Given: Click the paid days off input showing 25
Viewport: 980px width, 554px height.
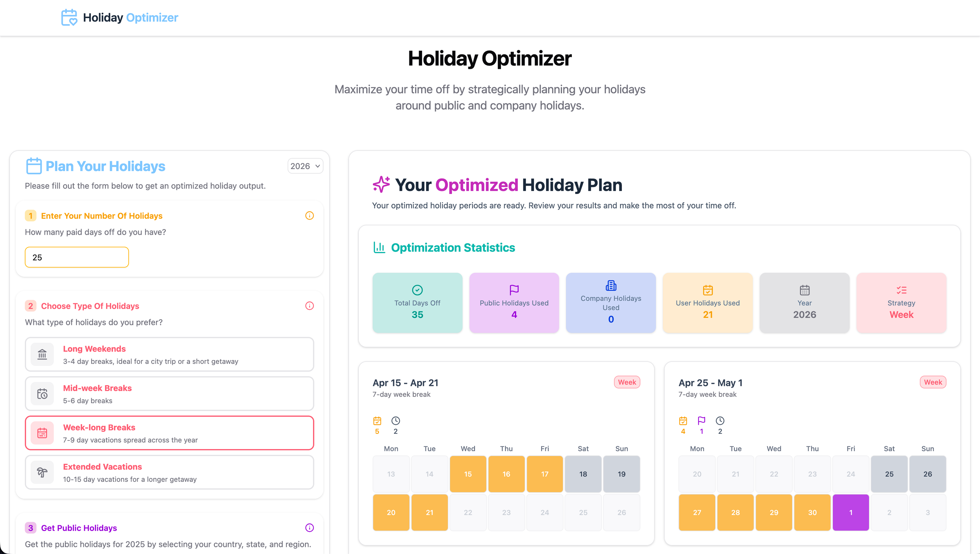Looking at the screenshot, I should point(77,257).
